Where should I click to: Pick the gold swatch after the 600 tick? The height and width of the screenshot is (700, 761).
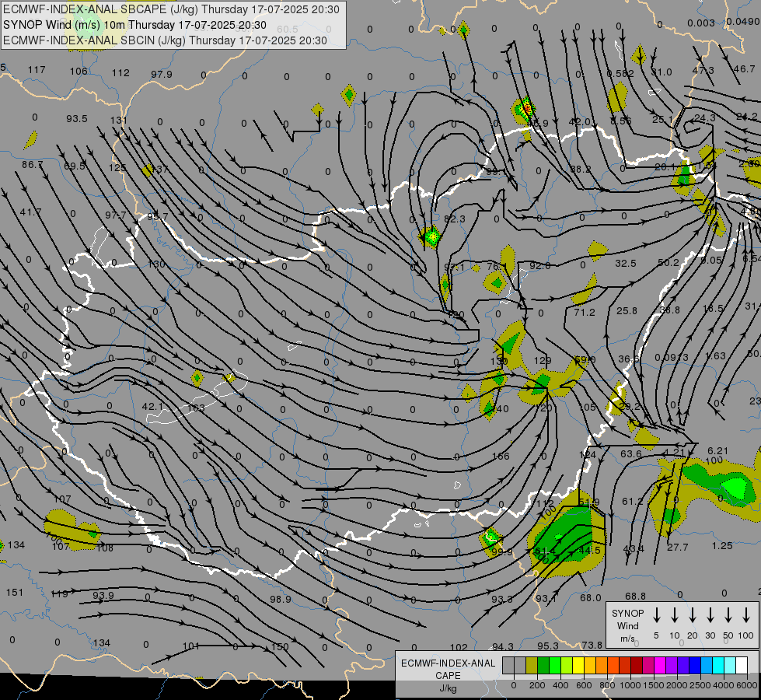coord(590,666)
